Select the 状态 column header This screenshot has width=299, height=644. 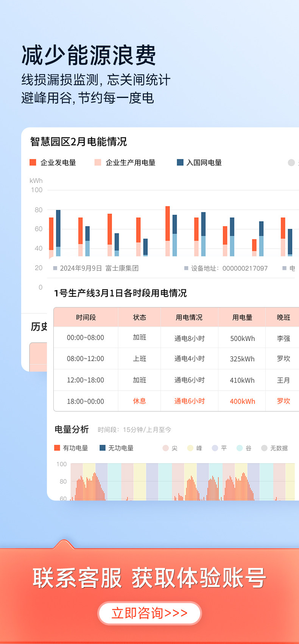tap(140, 317)
